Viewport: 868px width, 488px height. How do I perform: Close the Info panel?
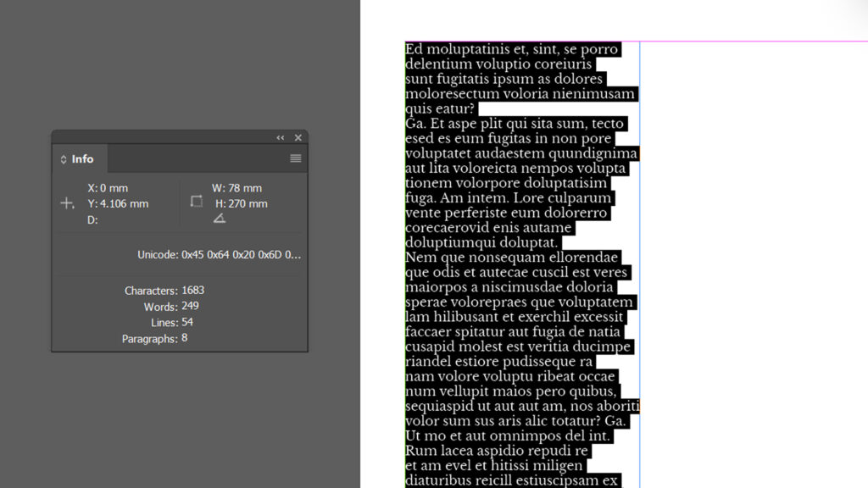298,137
